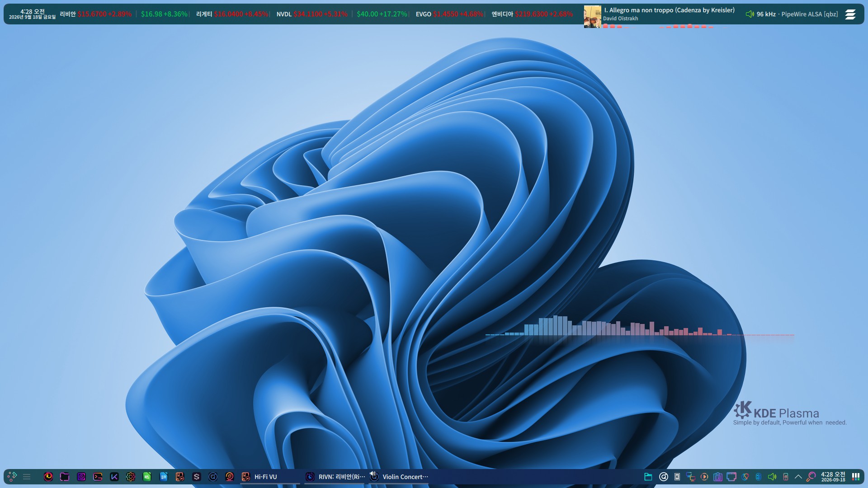868x488 pixels.
Task: Open the display configuration tray icon
Action: pos(691,476)
